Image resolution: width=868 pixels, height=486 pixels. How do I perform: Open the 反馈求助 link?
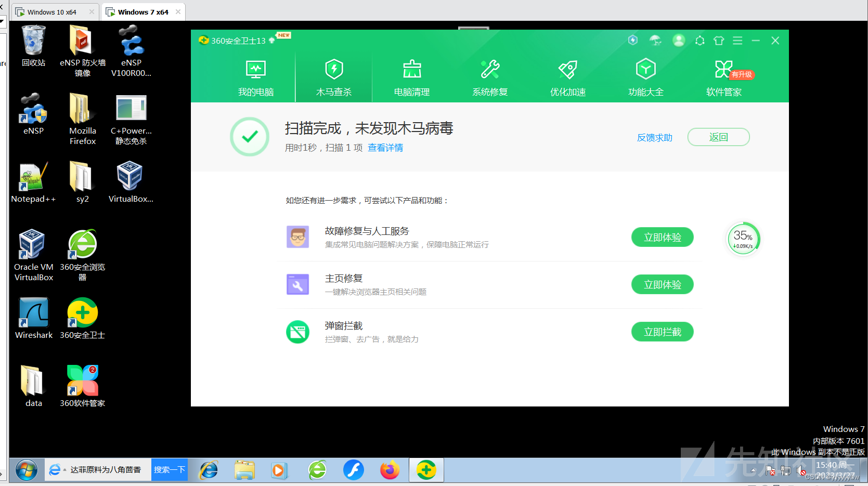point(655,138)
